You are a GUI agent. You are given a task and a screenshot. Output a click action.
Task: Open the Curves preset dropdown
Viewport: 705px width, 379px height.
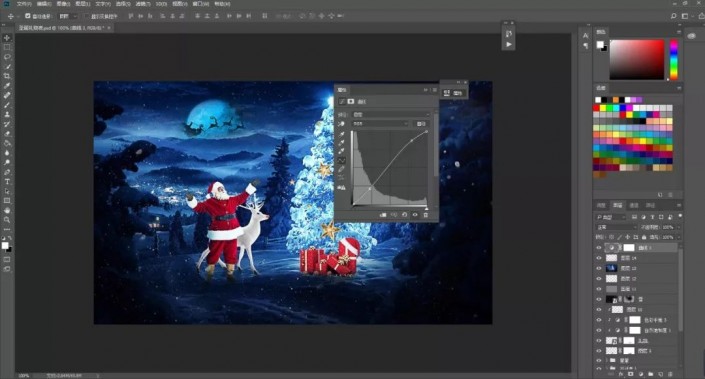[391, 115]
